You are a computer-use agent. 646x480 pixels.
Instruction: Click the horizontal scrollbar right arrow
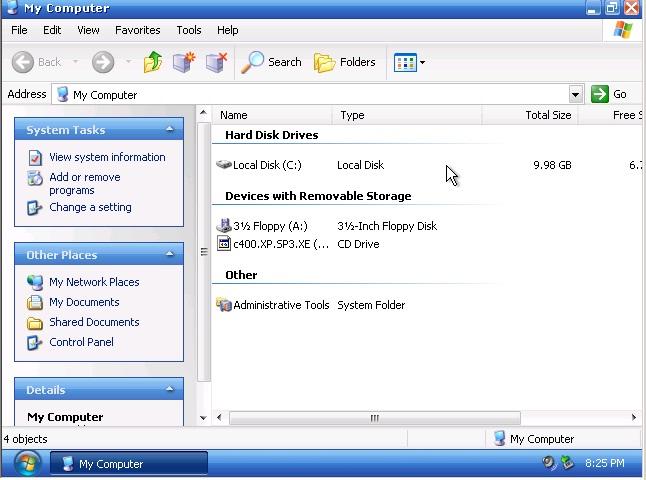coord(634,417)
